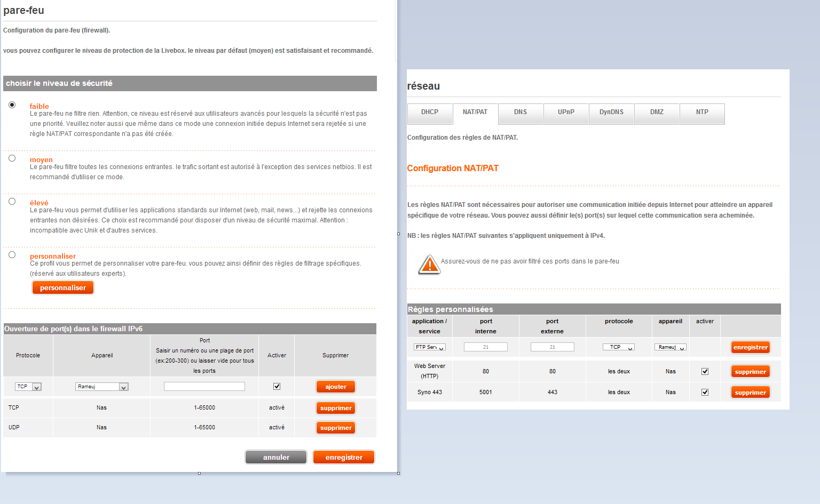Toggle the Activer checkbox for new IPv6 rule

277,386
